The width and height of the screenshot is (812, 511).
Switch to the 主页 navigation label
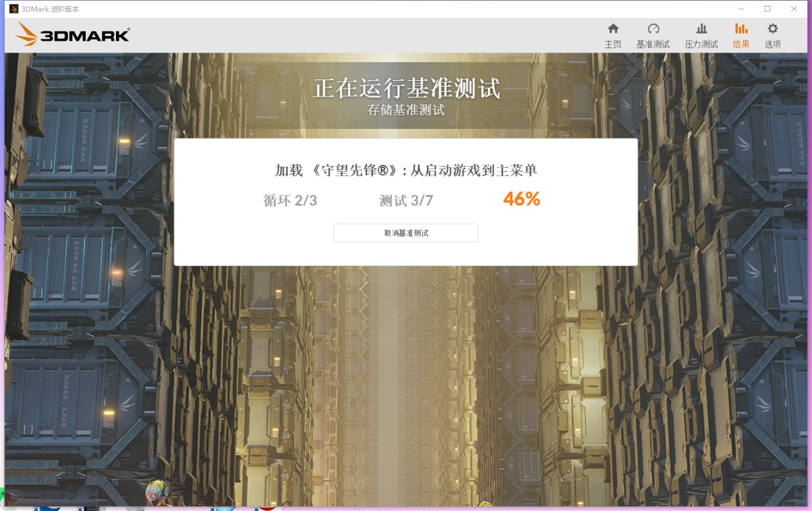click(613, 44)
